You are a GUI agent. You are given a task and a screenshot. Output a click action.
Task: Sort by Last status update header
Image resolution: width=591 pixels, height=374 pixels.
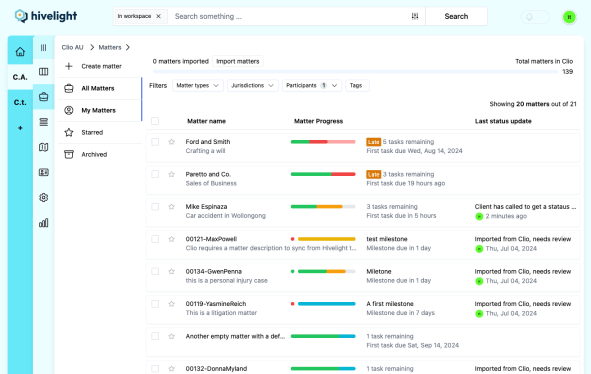[x=503, y=121]
